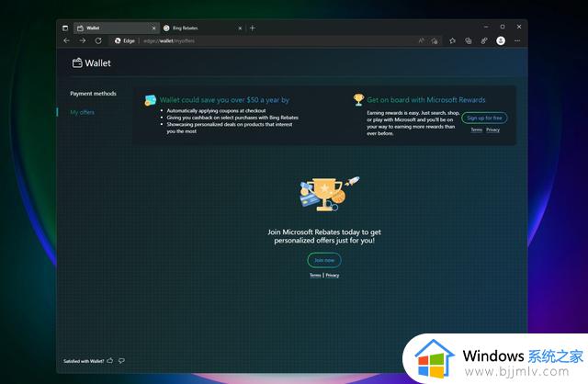The image size is (588, 384).
Task: Click 'Join Microsoft Rebates today' text
Action: click(x=324, y=236)
